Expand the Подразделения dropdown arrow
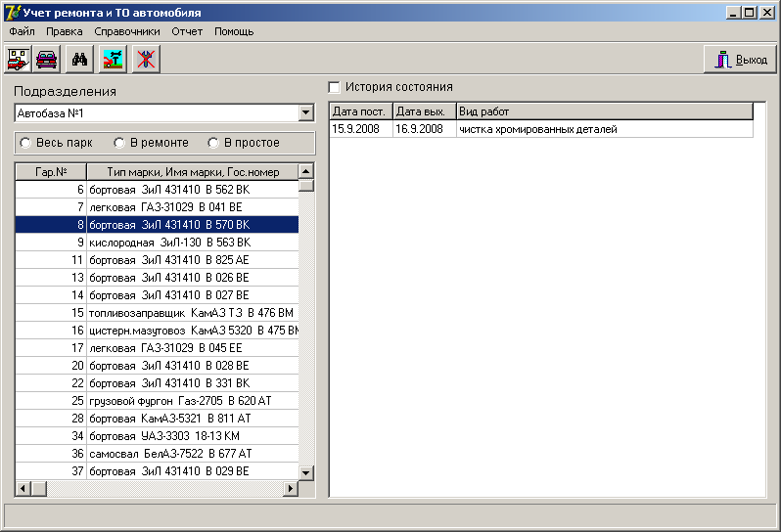This screenshot has height=532, width=781. [306, 113]
